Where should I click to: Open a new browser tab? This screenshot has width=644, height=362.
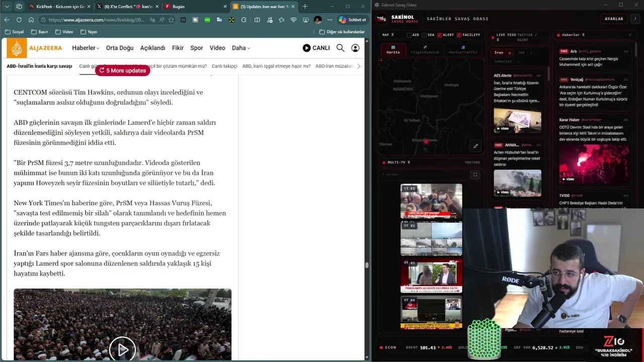[305, 7]
